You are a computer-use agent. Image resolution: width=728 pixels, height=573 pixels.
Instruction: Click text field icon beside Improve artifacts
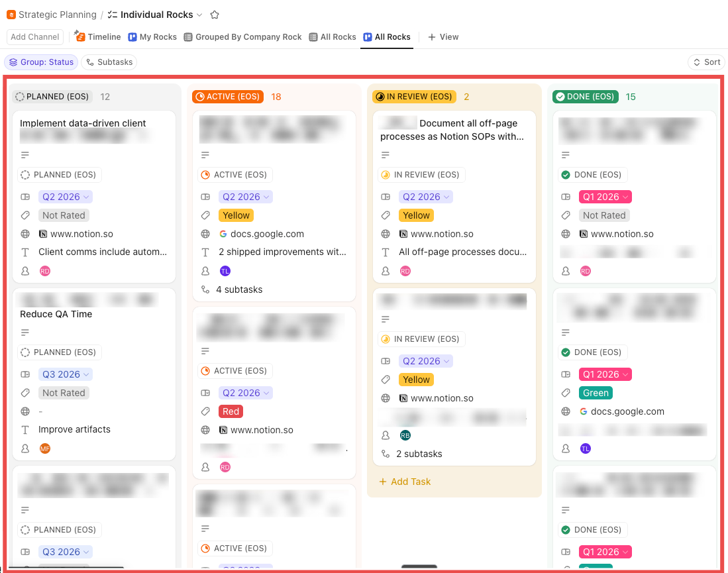(x=25, y=430)
